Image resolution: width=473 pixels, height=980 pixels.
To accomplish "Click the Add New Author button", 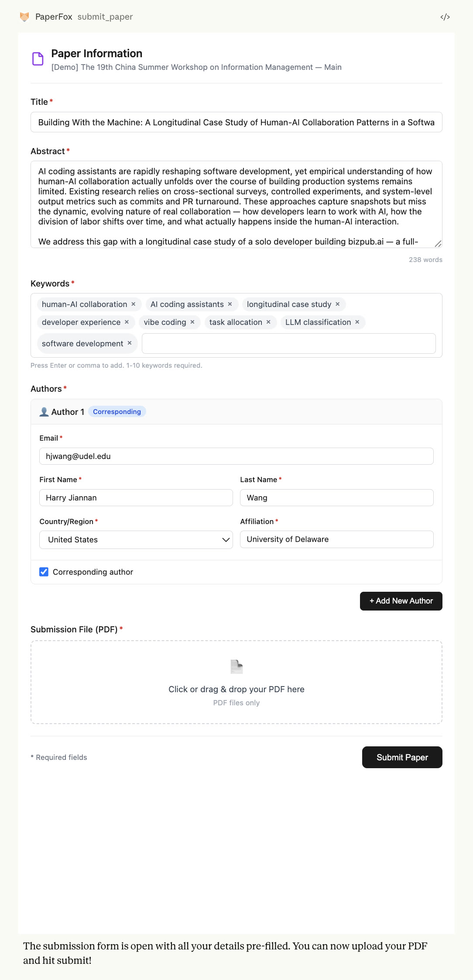I will (x=401, y=601).
